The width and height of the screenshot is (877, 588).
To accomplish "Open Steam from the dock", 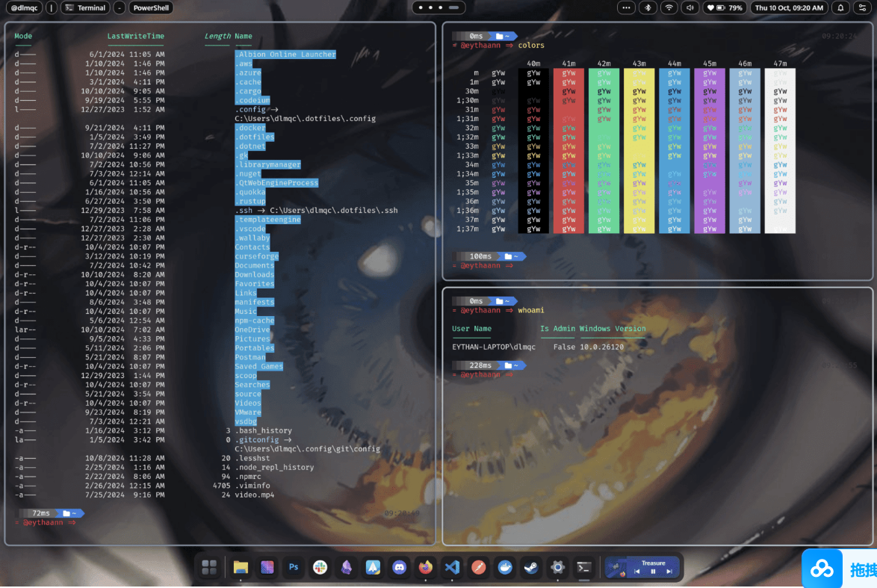I will (531, 567).
